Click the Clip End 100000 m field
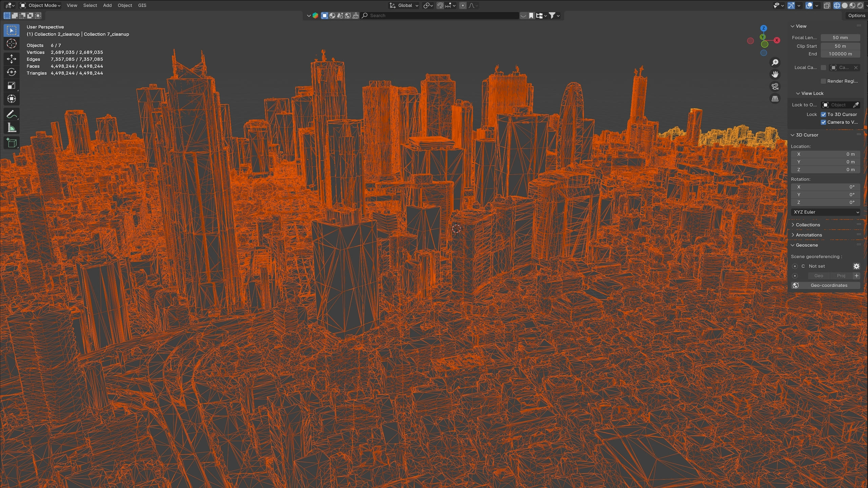Image resolution: width=868 pixels, height=488 pixels. click(x=840, y=54)
